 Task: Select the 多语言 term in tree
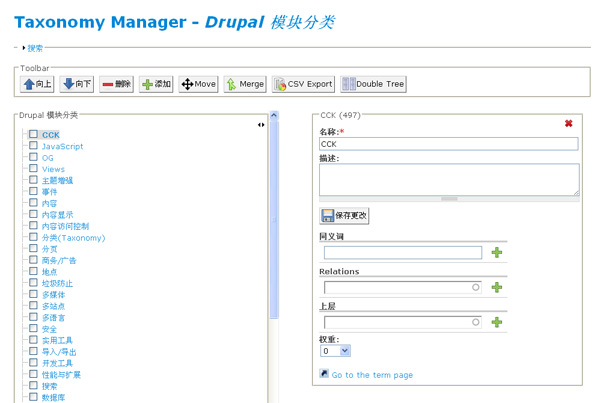point(54,318)
